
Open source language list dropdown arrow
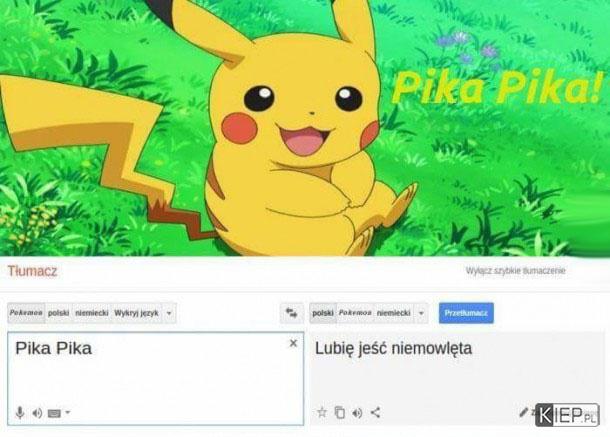pyautogui.click(x=169, y=313)
